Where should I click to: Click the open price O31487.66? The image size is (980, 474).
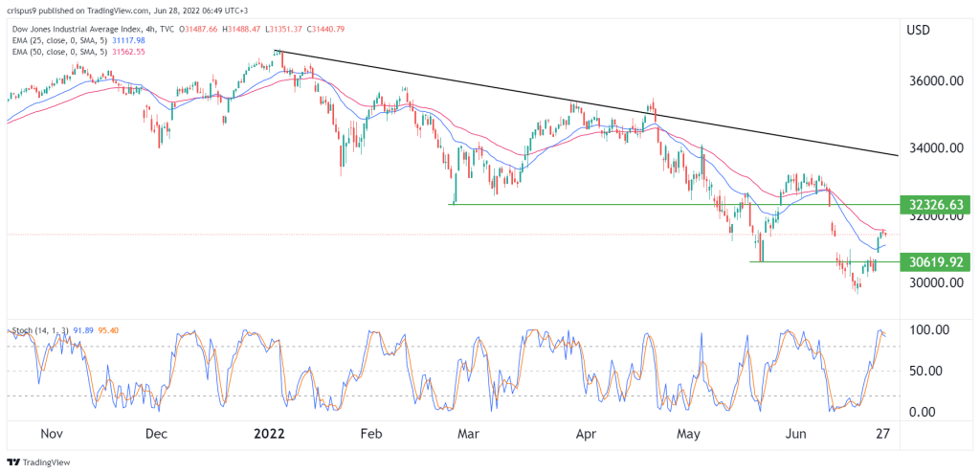click(x=199, y=30)
